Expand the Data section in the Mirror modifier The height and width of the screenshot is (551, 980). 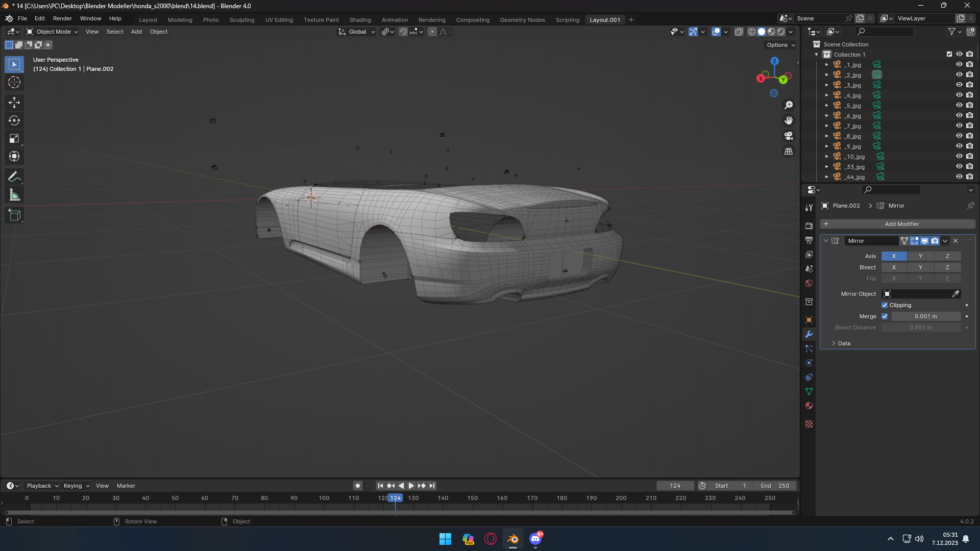pyautogui.click(x=844, y=343)
